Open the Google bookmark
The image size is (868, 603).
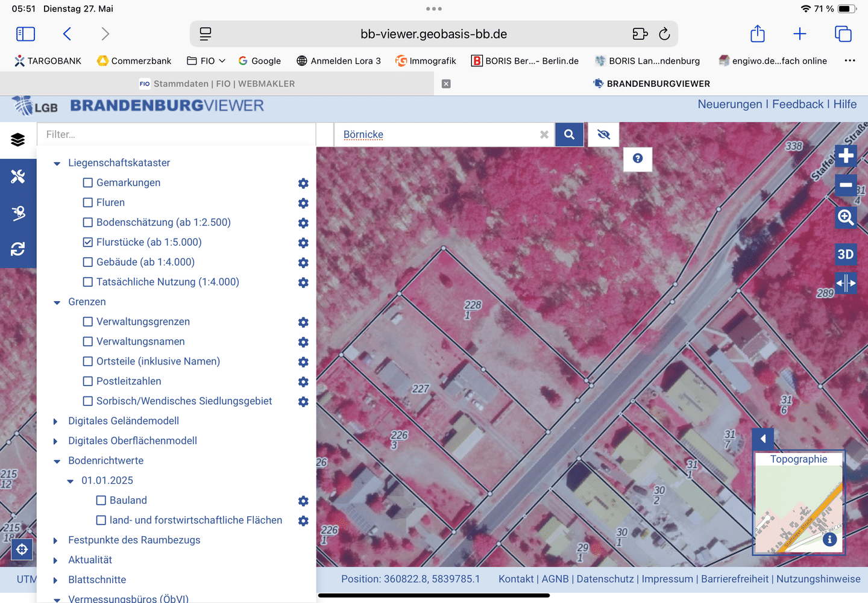pyautogui.click(x=260, y=61)
